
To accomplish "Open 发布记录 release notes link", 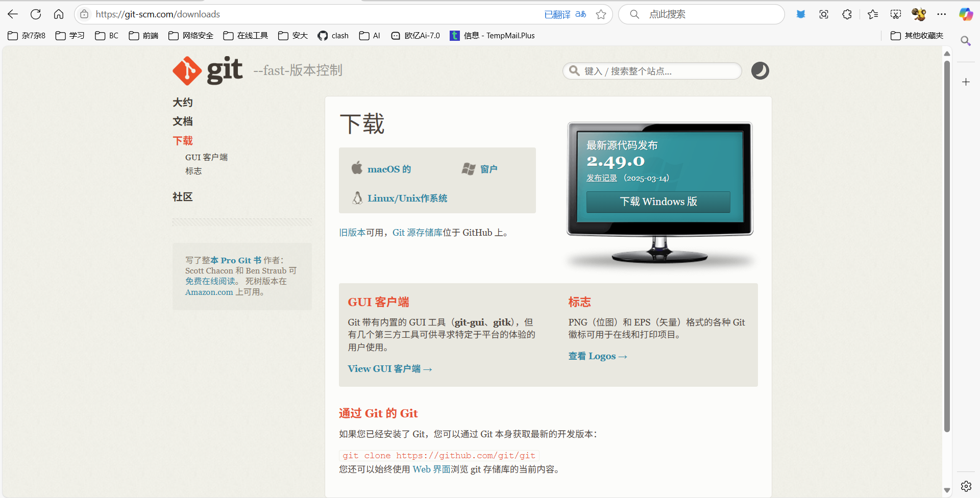I will pos(602,178).
